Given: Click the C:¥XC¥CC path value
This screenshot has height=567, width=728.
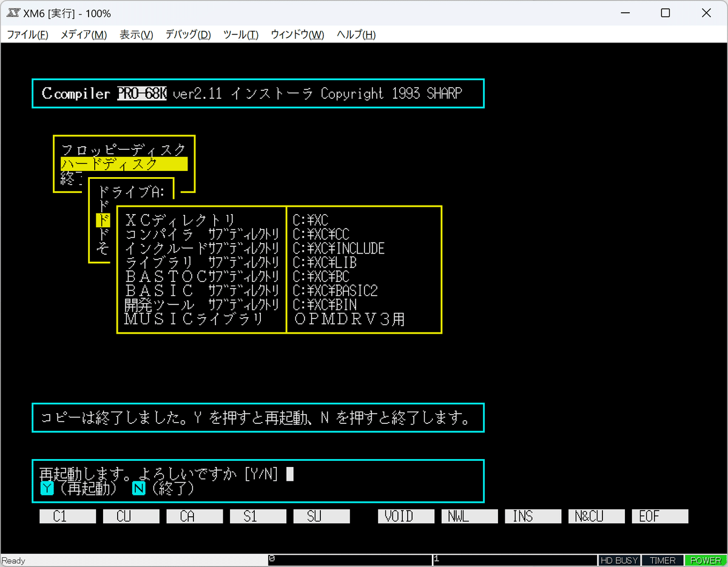Looking at the screenshot, I should point(321,234).
